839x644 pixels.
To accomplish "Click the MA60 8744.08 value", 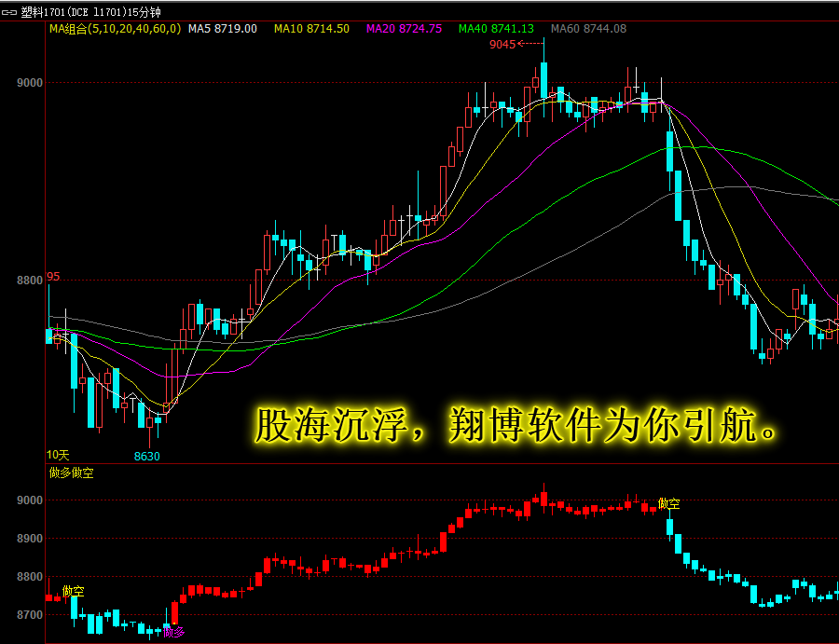I will point(588,29).
